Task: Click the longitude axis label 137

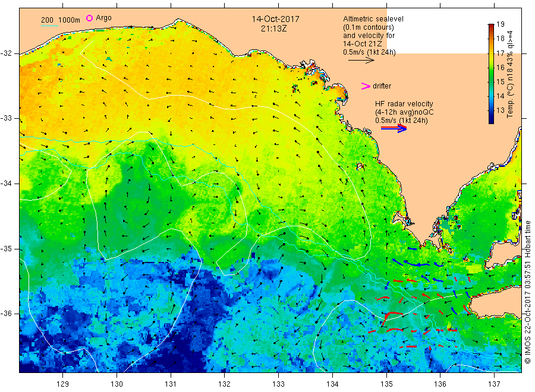Action: pyautogui.click(x=494, y=384)
